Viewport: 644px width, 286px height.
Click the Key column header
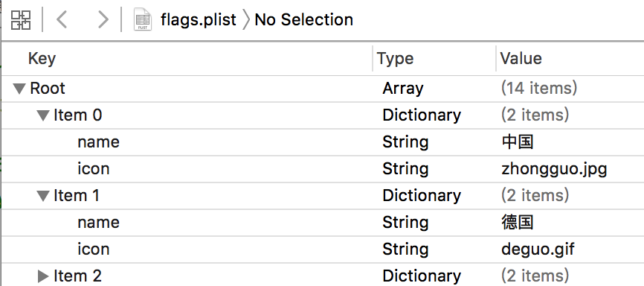(42, 58)
